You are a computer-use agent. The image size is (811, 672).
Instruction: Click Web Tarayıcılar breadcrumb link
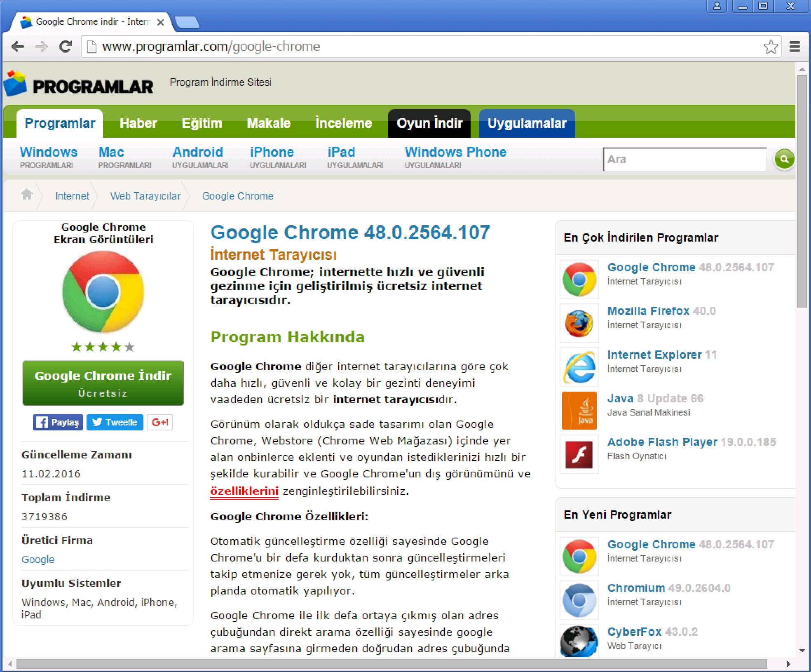[145, 196]
